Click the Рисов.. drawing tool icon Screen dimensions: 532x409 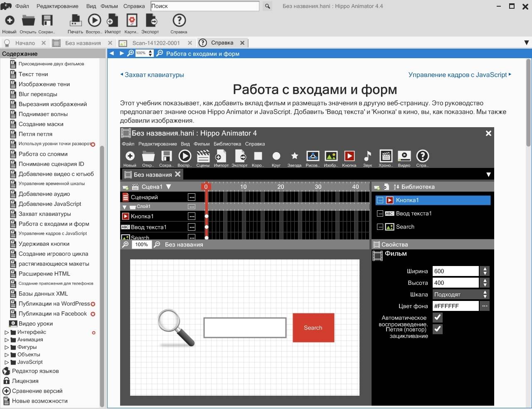pos(313,156)
